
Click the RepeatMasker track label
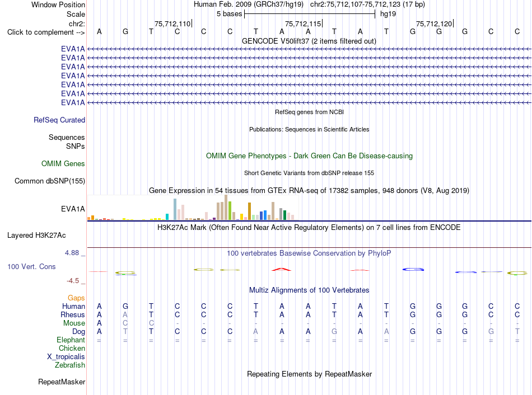(x=62, y=382)
